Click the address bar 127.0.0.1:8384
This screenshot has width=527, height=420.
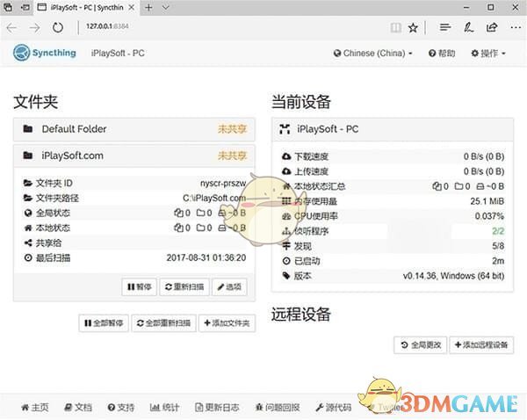[107, 26]
